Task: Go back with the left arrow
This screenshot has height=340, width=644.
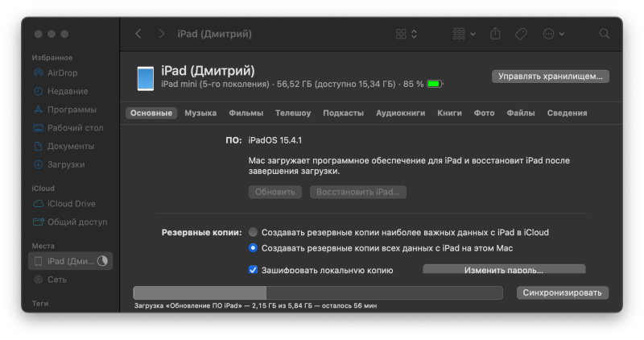Action: point(138,34)
